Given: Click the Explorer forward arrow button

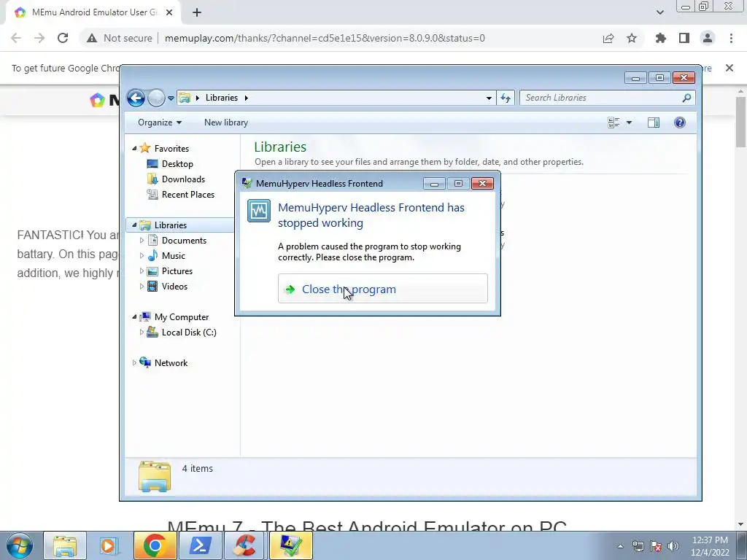Looking at the screenshot, I should (156, 98).
